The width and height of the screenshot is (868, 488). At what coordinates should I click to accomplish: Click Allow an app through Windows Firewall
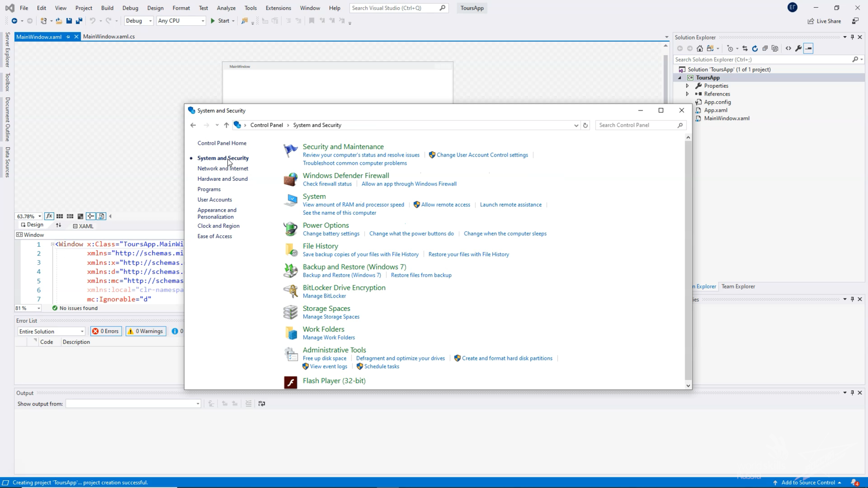coord(409,184)
